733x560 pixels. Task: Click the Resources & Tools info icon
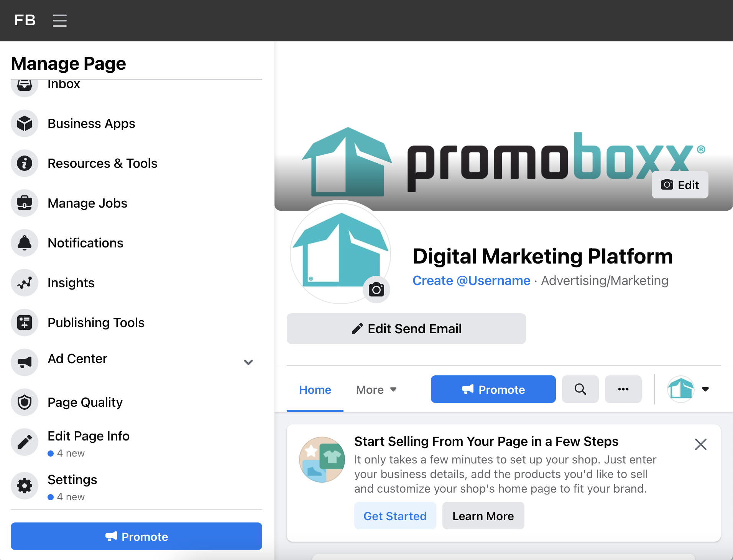point(25,163)
